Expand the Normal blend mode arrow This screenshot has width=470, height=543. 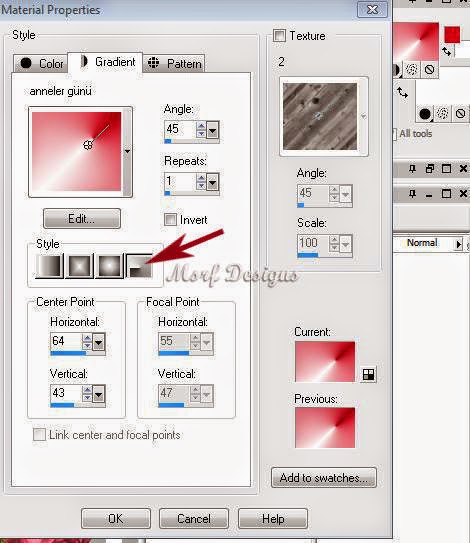click(x=459, y=244)
